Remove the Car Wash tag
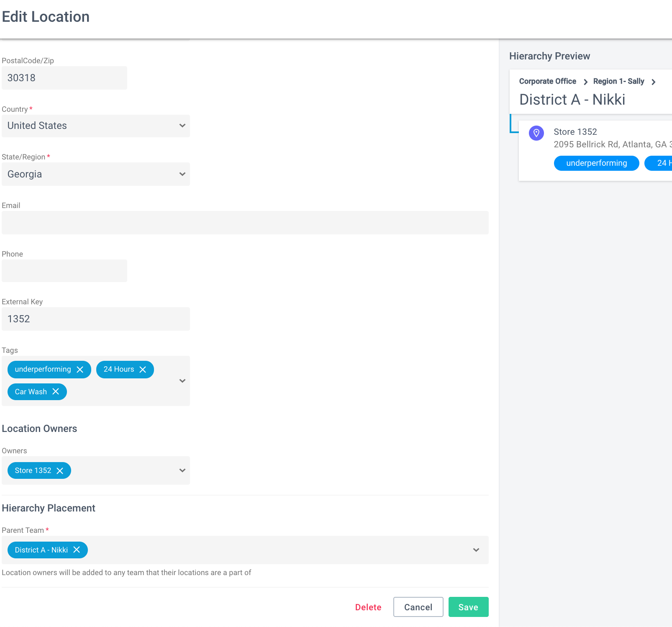672x627 pixels. point(56,391)
